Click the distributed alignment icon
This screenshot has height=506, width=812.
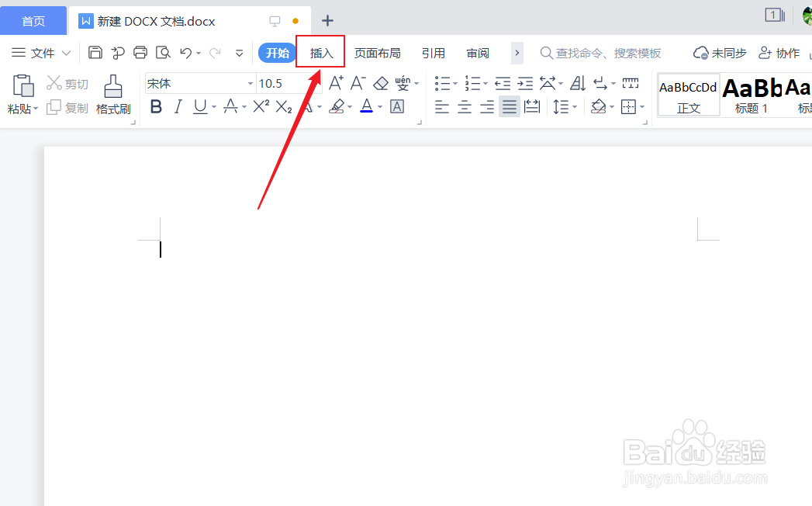coord(532,107)
